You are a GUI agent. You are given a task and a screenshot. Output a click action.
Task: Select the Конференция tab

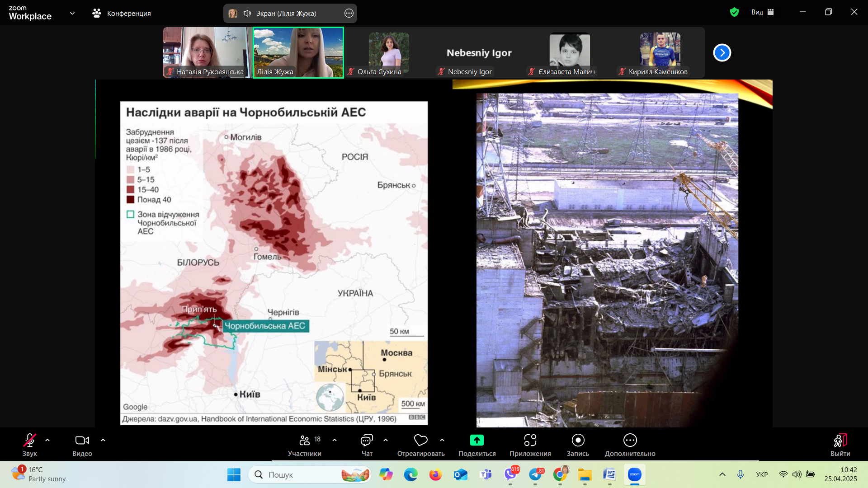[122, 13]
